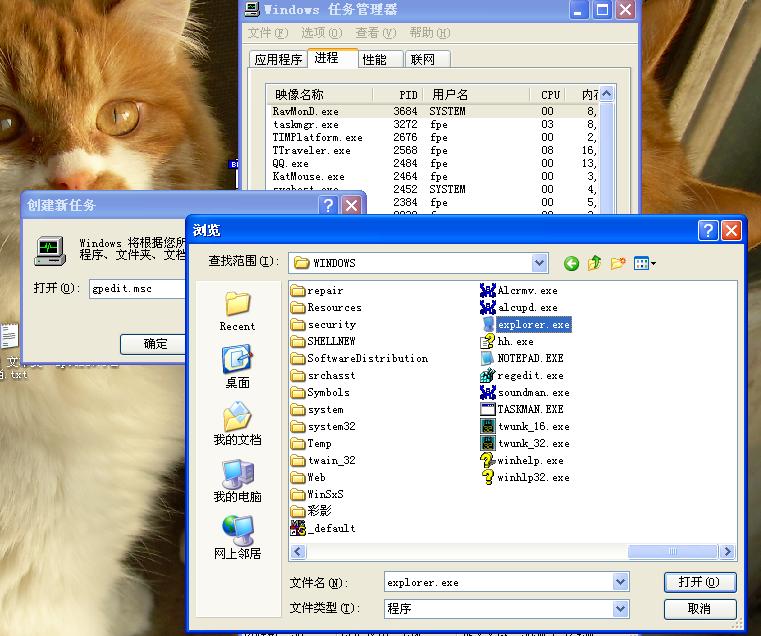This screenshot has width=761, height=636.
Task: Switch to 应用程序 tab in Task Manager
Action: pyautogui.click(x=278, y=59)
